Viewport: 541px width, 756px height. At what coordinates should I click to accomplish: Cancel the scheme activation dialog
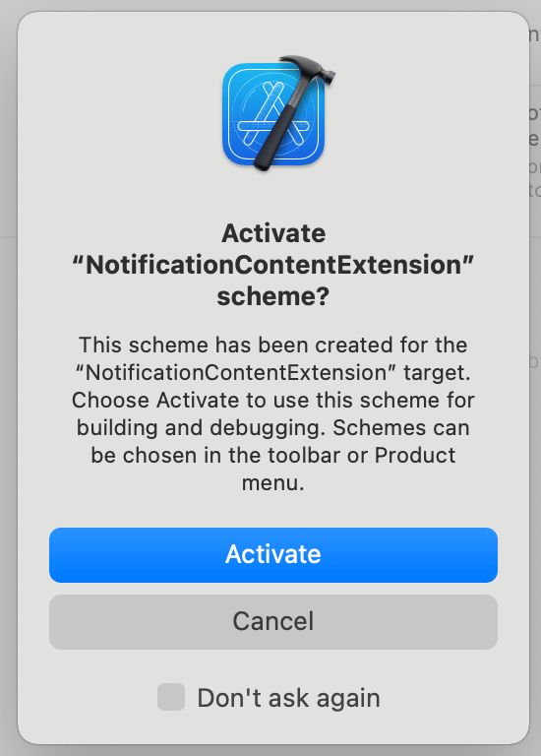pyautogui.click(x=273, y=621)
